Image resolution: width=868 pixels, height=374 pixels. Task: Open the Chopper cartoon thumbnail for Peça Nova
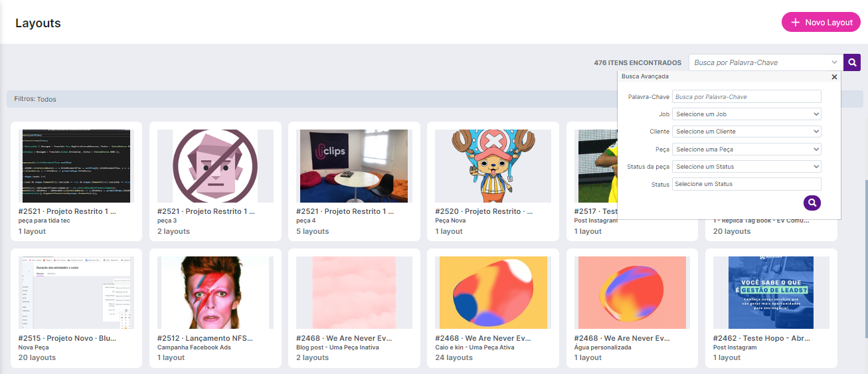(x=493, y=166)
